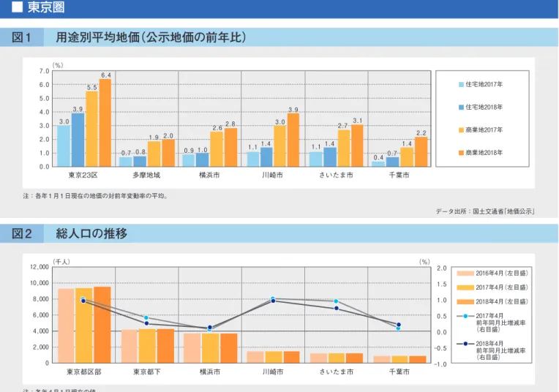The image size is (559, 392).
Task: Click the 千葉市 label under the 図1 chart
Action: (x=399, y=175)
